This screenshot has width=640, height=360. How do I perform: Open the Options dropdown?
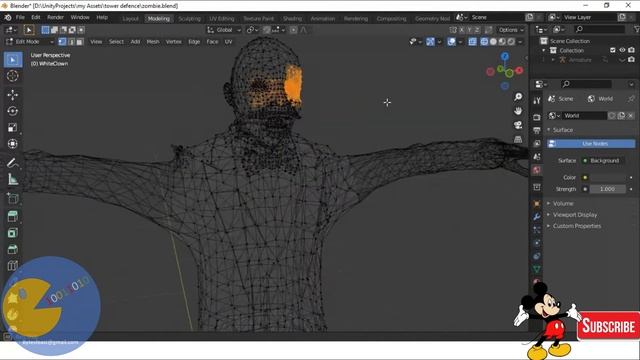coord(511,30)
